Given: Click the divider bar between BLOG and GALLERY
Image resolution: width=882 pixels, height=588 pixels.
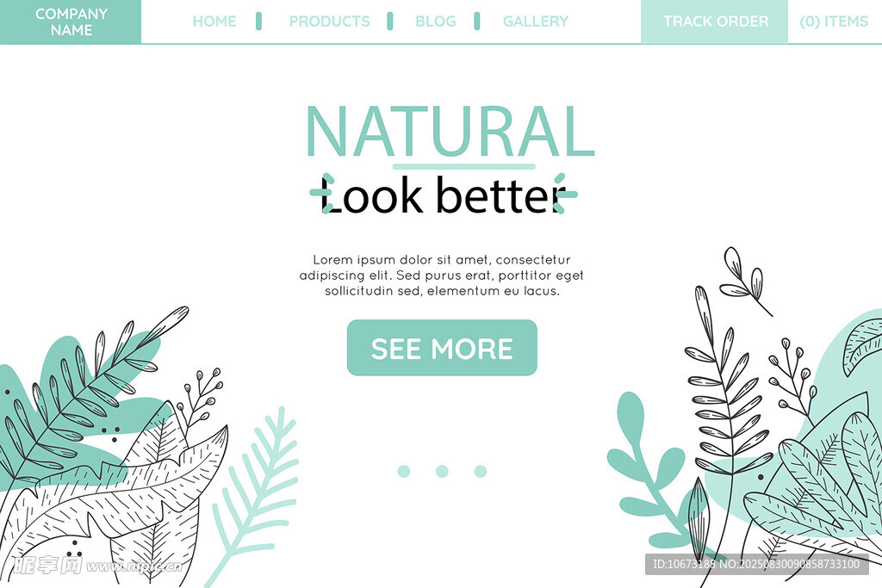Looking at the screenshot, I should pos(477,22).
